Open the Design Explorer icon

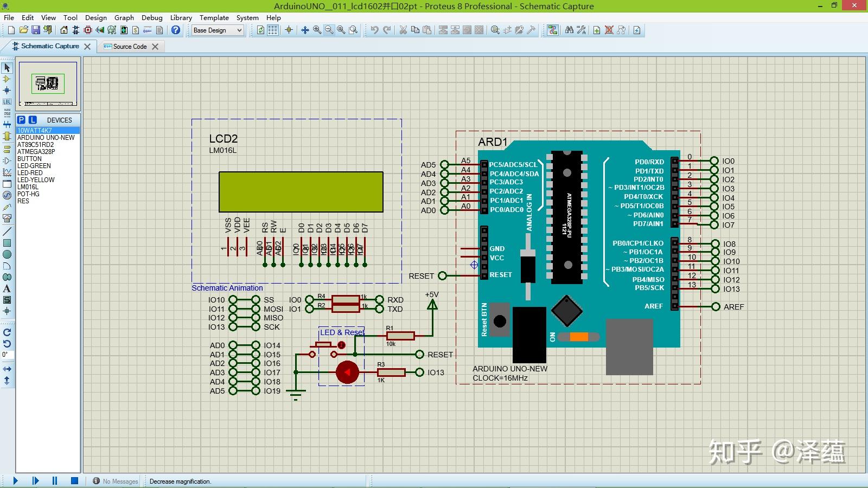[111, 30]
